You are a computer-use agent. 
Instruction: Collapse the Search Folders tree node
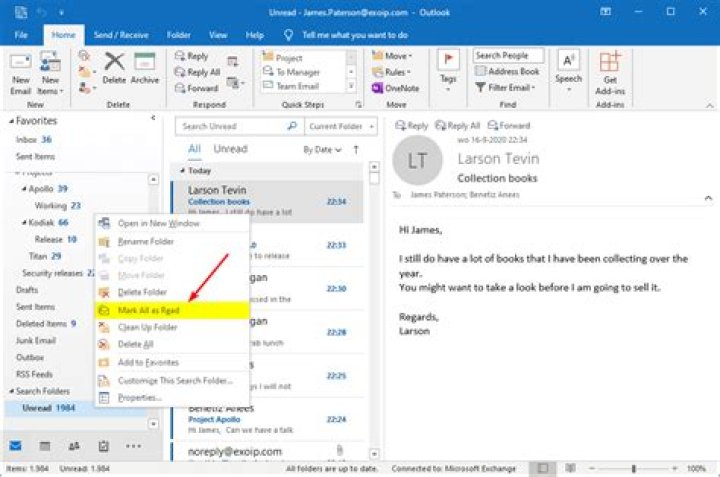click(11, 391)
